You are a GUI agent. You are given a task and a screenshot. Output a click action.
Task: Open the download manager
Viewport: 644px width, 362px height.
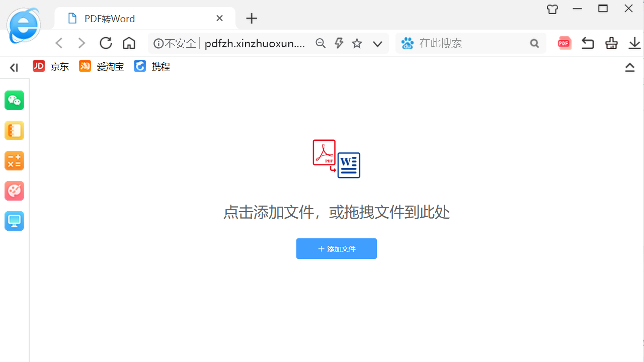[x=634, y=43]
